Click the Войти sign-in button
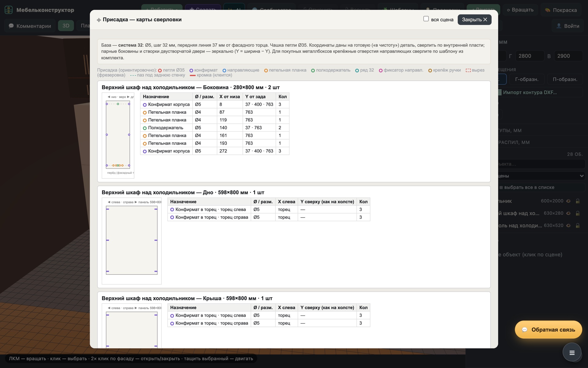Viewport: 588px width, 368px height. coord(567,26)
